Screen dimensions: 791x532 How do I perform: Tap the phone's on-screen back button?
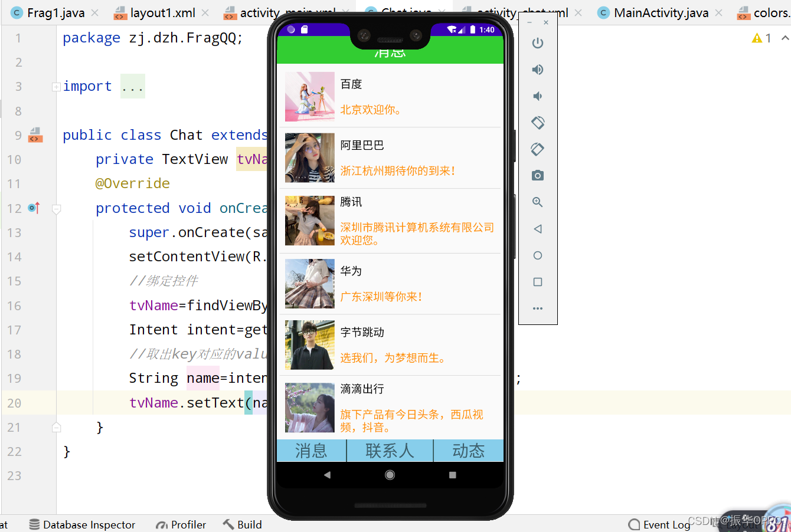[327, 475]
